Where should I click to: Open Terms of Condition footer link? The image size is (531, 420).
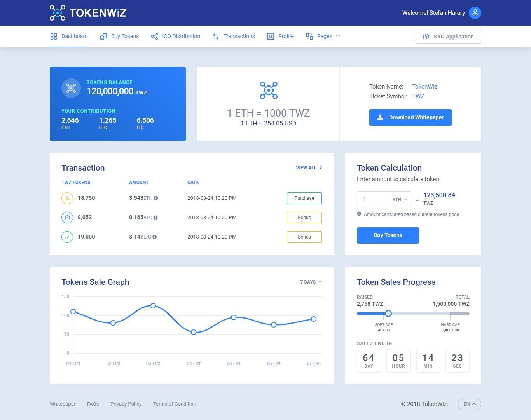(175, 404)
